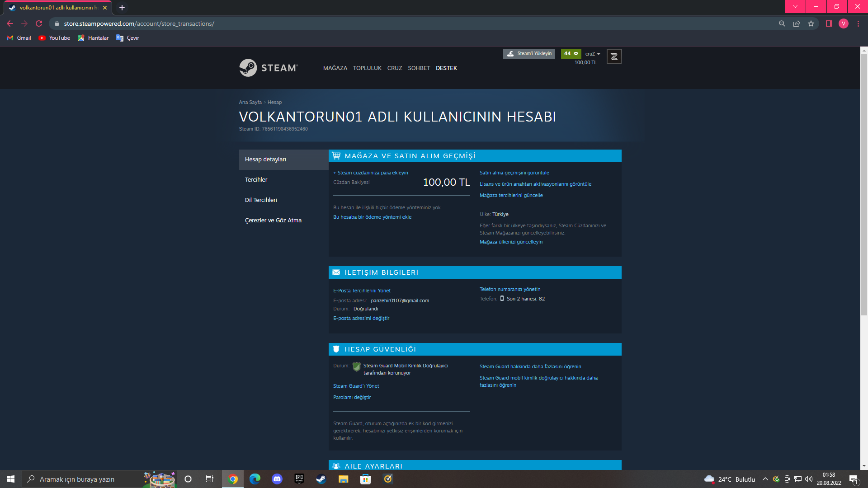Open the YouTube bookmark

[54, 38]
